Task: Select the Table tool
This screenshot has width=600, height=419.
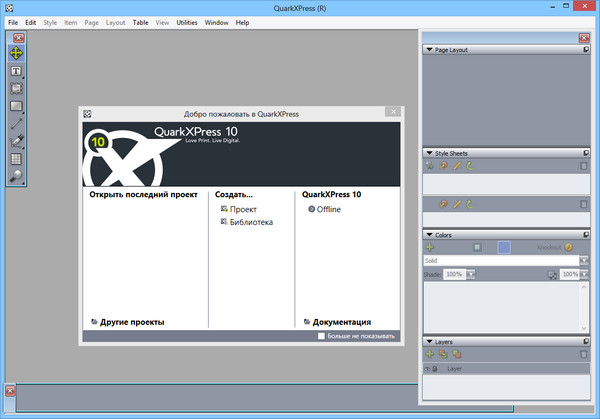Action: 16,158
